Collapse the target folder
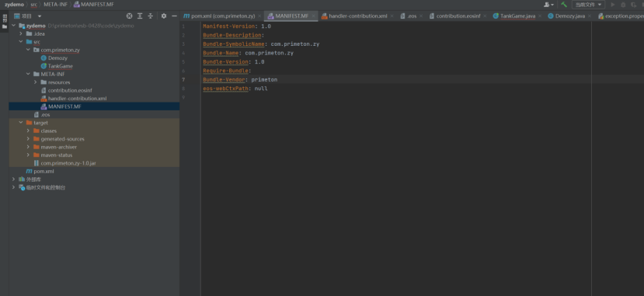Viewport: 644px width, 296px height. 21,123
